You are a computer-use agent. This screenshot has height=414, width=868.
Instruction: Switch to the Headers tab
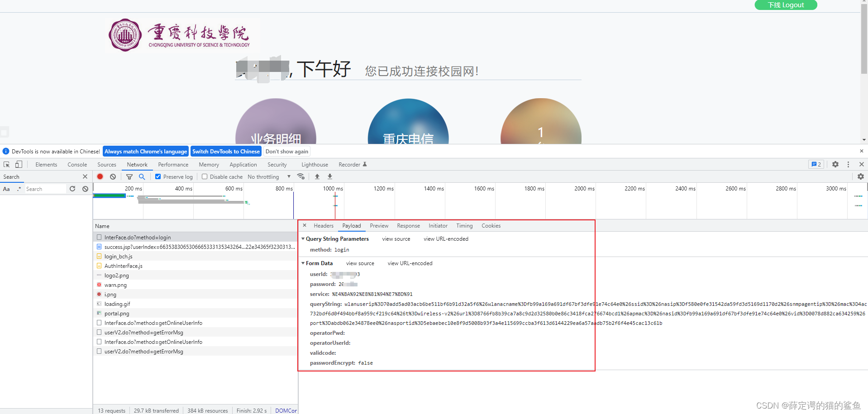324,226
